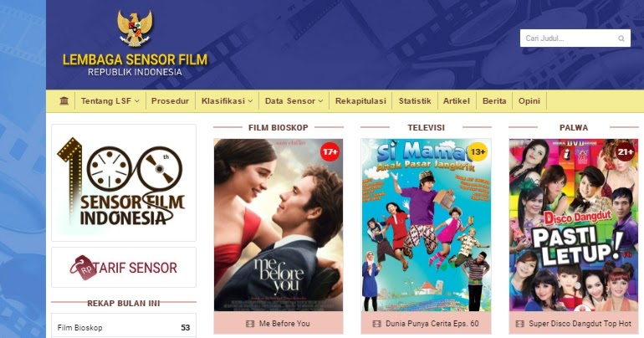Viewport: 644px width, 338px height.
Task: Expand the Tentang LSF dropdown menu
Action: click(110, 101)
